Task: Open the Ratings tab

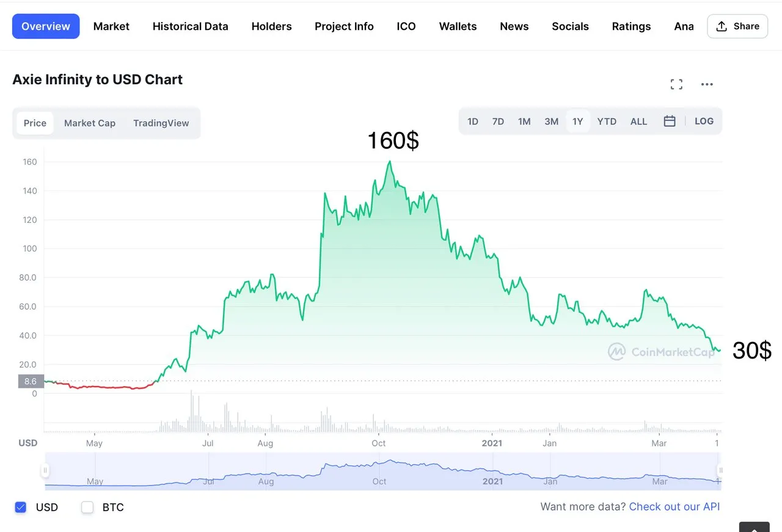Action: point(631,26)
